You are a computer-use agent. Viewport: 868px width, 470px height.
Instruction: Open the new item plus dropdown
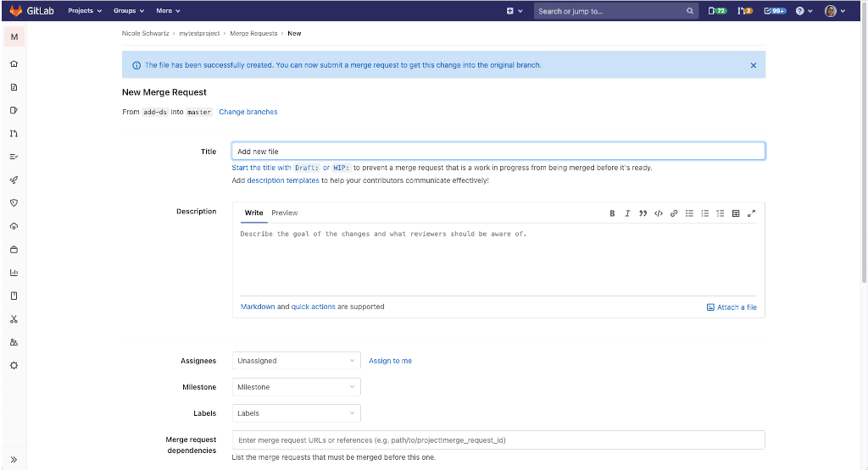tap(515, 10)
